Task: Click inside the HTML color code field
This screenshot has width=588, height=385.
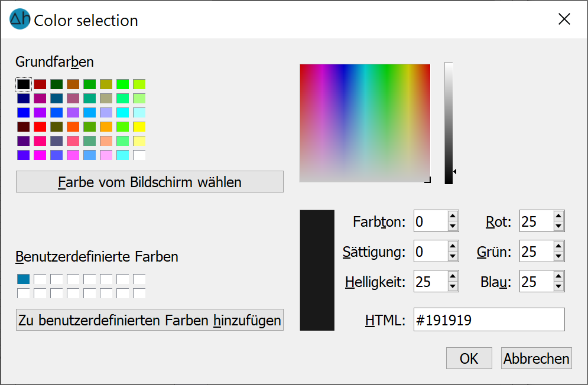Action: point(489,320)
